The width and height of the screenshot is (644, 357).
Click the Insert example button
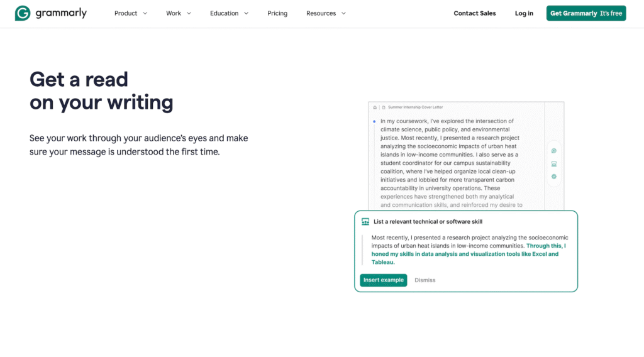click(x=384, y=280)
